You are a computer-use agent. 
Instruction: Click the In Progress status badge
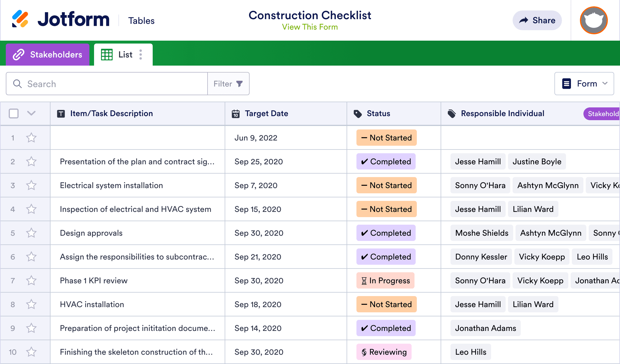pos(385,280)
